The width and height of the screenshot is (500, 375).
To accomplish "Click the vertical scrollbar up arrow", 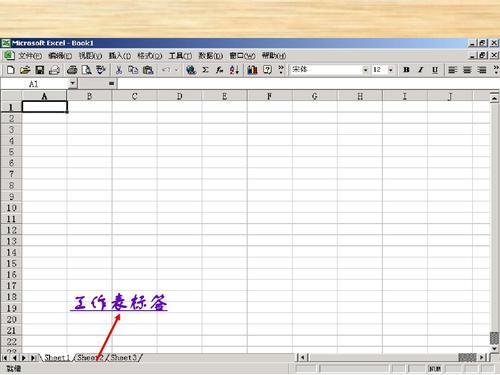I will click(x=494, y=98).
